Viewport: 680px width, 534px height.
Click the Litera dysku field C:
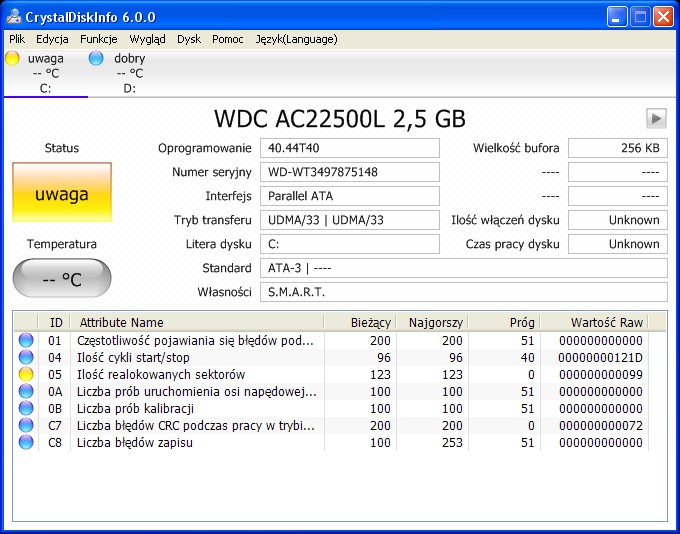coord(350,244)
